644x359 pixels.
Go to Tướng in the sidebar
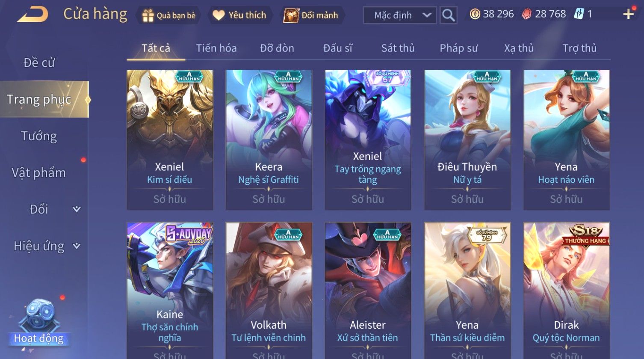(39, 136)
